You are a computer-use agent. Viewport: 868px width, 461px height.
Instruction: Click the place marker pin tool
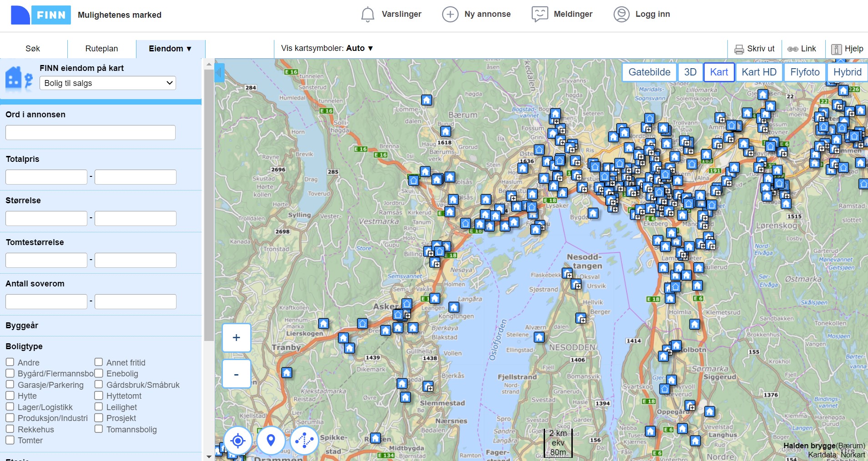pos(271,441)
